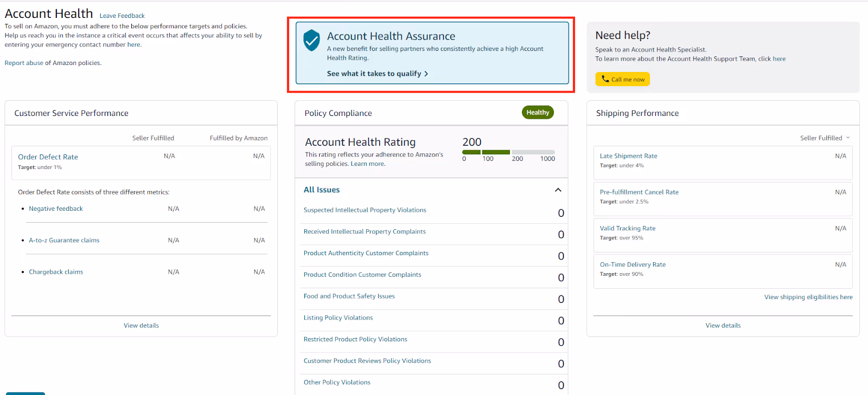Click the N/A value for Late Shipment Rate
The width and height of the screenshot is (868, 395).
click(x=840, y=156)
